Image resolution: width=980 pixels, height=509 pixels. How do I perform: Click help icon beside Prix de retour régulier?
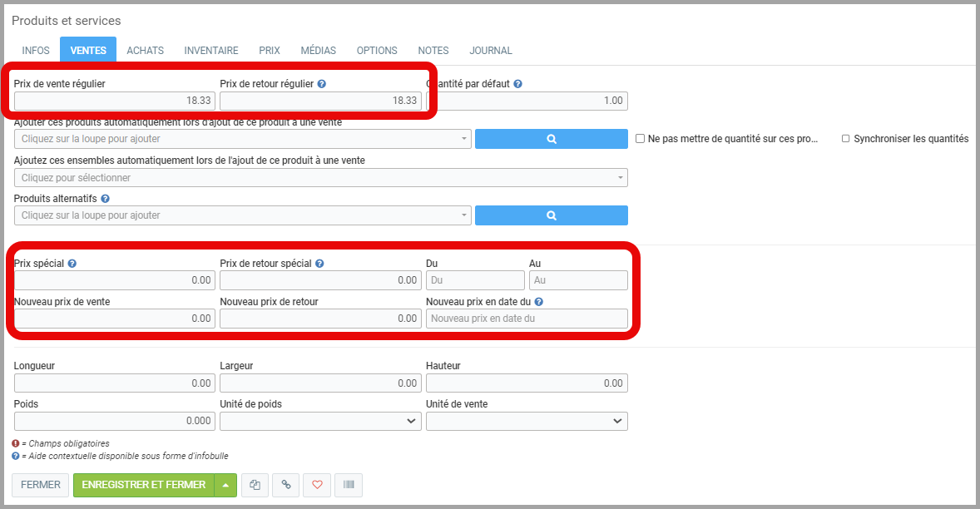tap(322, 84)
